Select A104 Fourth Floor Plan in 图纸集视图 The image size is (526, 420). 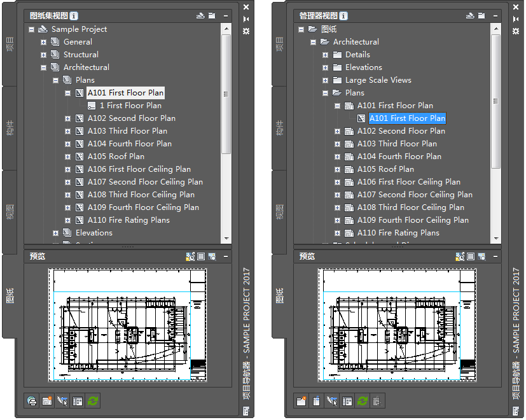130,144
